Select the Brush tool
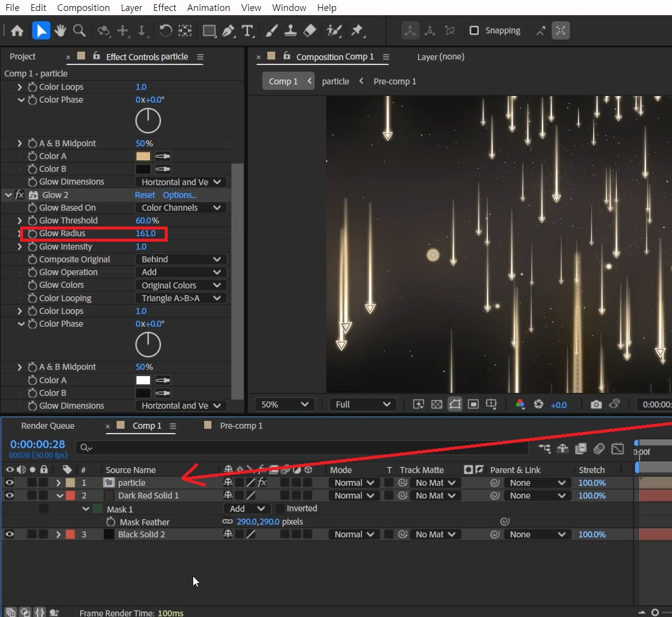 (x=271, y=30)
